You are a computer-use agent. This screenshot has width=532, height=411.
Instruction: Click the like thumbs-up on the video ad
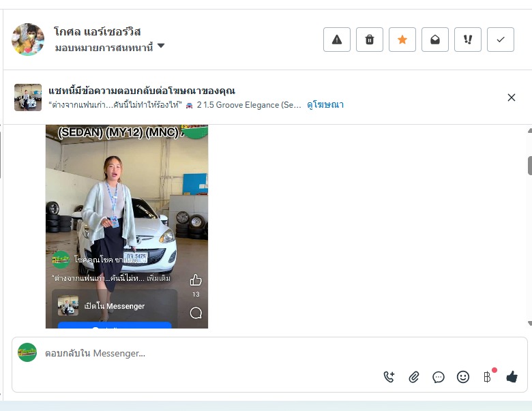(x=196, y=280)
